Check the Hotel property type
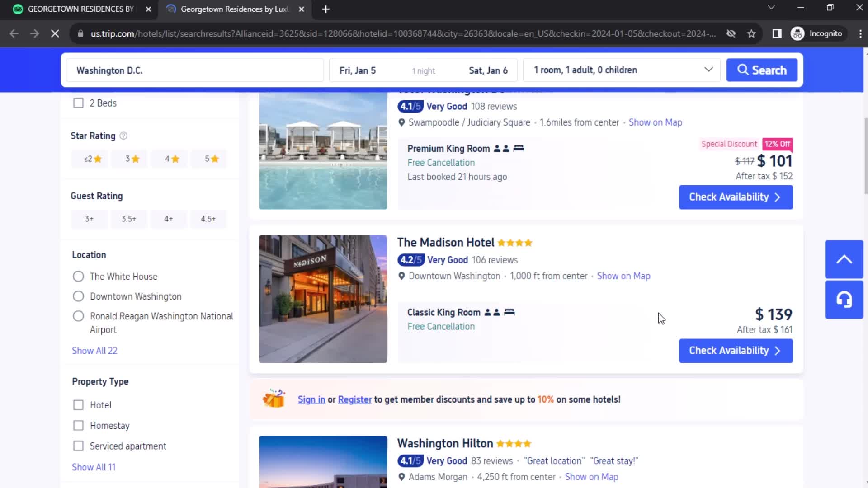Viewport: 868px width, 488px height. [x=78, y=405]
